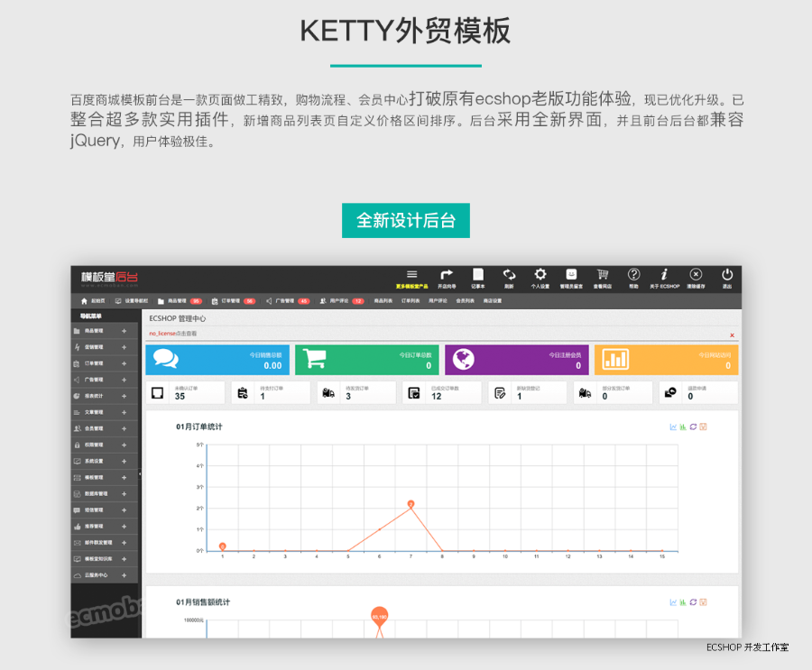Click the 关于 ECSHOP info icon

pyautogui.click(x=665, y=276)
